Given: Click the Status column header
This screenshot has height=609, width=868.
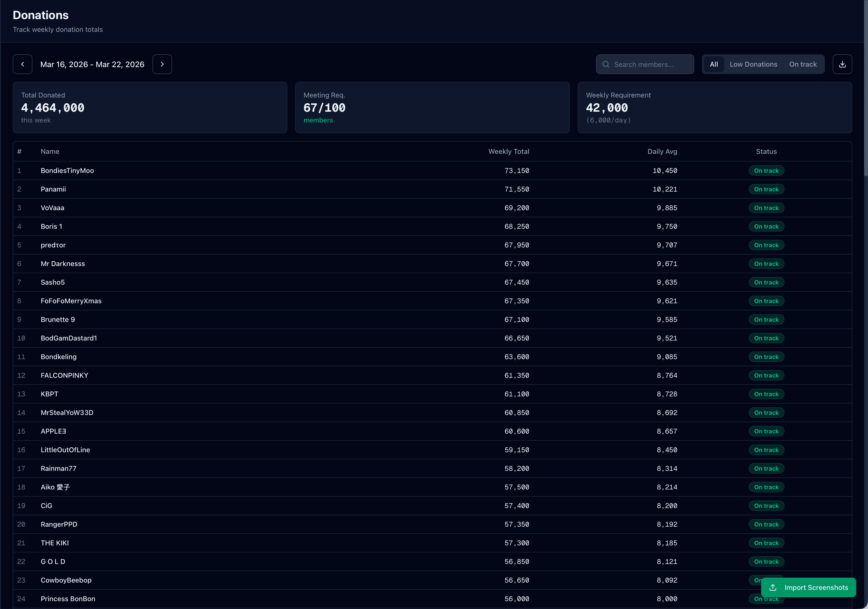Looking at the screenshot, I should point(766,151).
